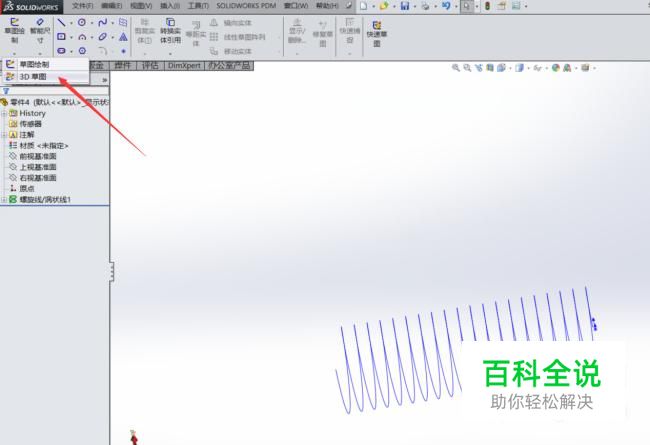The height and width of the screenshot is (445, 650).
Task: Click the 快速草图 rapid sketch button
Action: [x=376, y=33]
